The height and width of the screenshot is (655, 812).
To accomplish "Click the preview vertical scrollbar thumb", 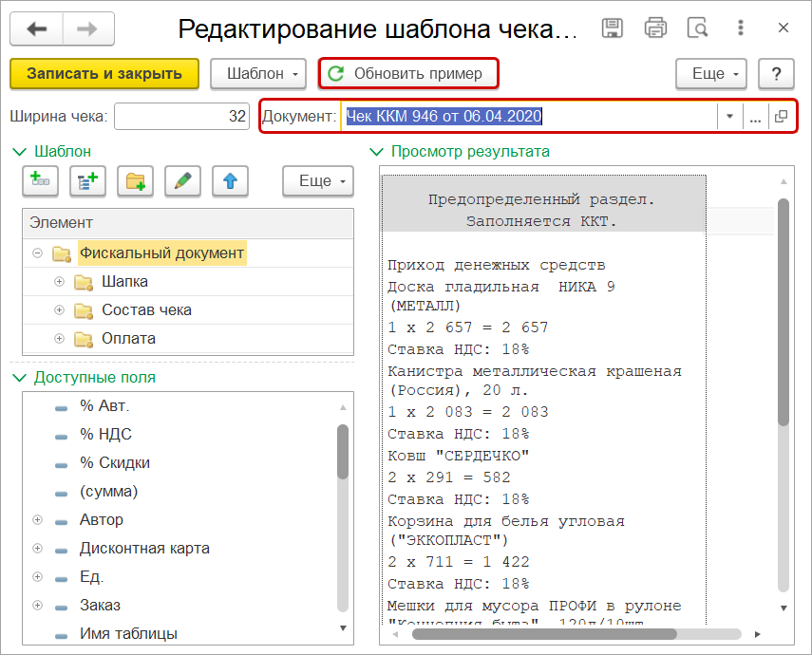I will (784, 312).
